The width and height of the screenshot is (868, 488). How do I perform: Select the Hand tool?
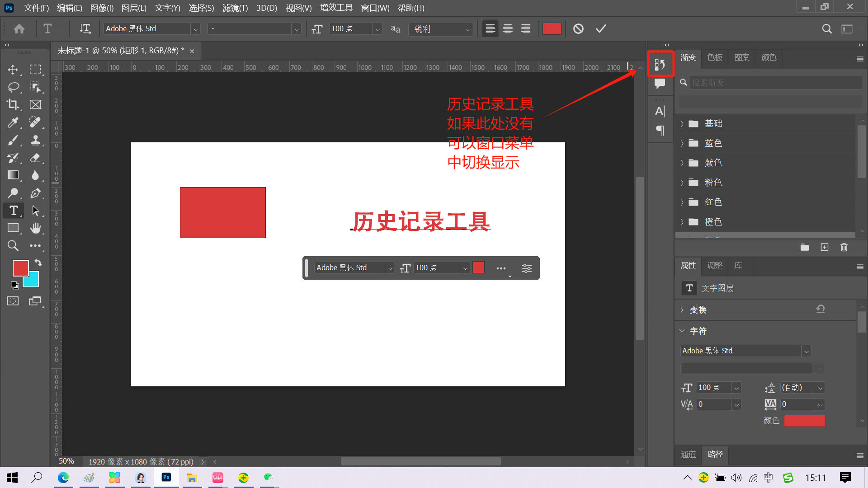point(35,228)
